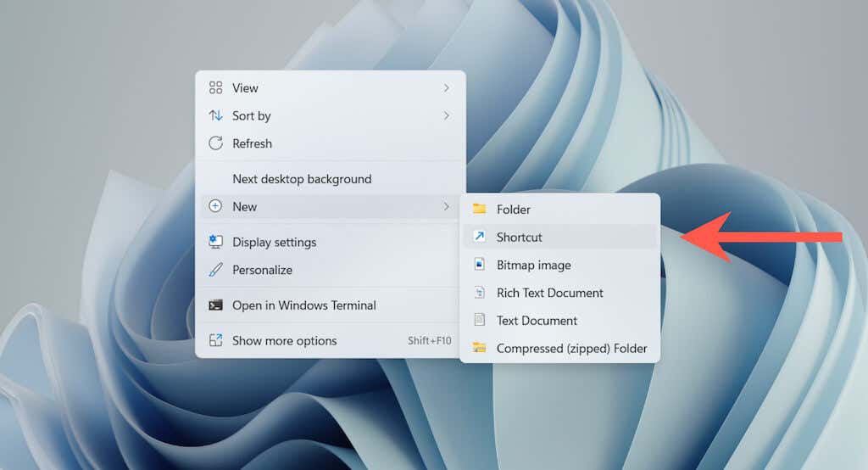Create a Compressed (zipped) Folder

559,348
